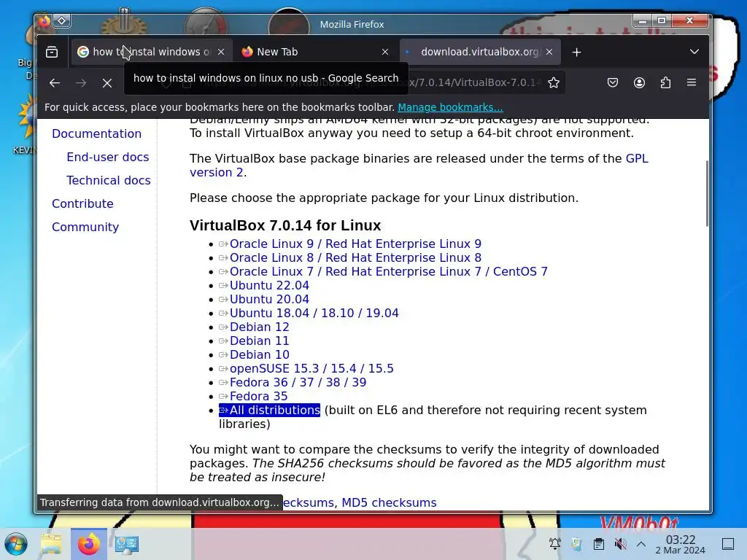Save page to Pocket
Viewport: 747px width, 560px height.
pos(613,83)
